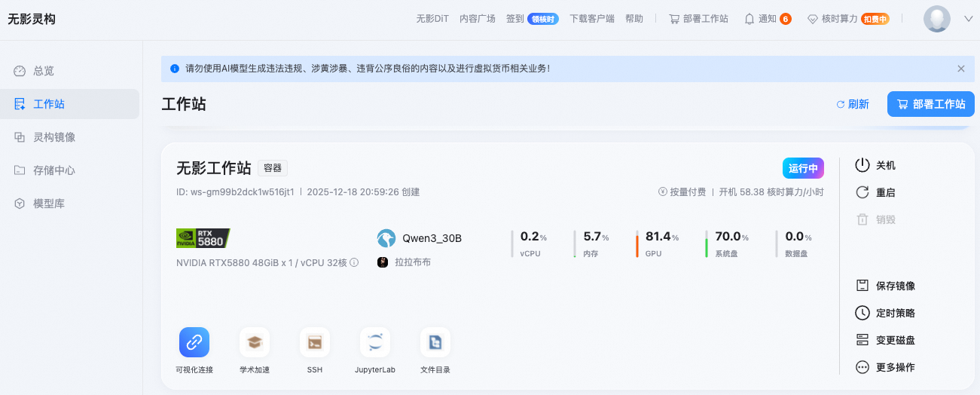Click the info icon beside vCPU 32核
Screen dimensions: 980x395
pyautogui.click(x=354, y=262)
